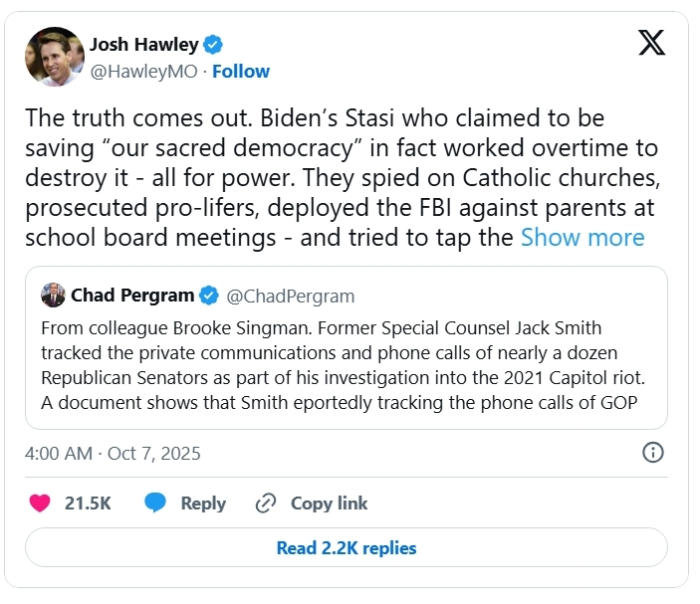Click the copy link chain icon

[x=266, y=503]
